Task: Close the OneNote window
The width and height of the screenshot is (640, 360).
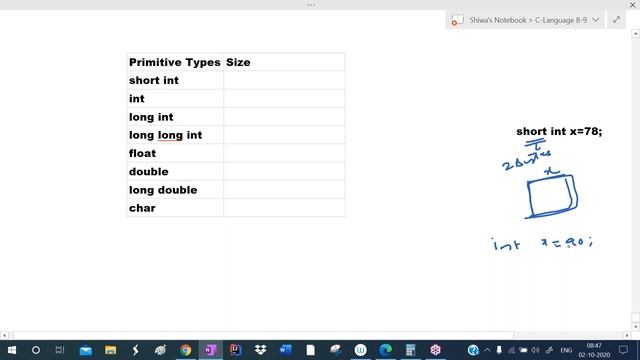Action: (633, 5)
